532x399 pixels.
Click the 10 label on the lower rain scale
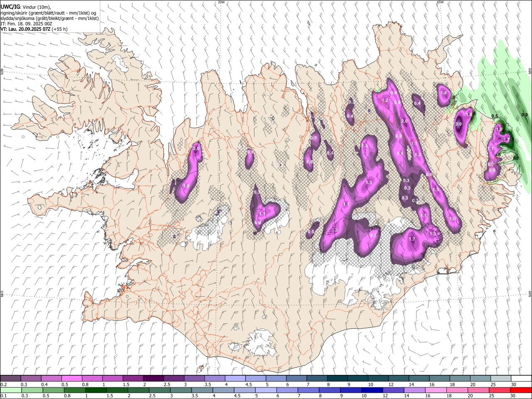[x=364, y=396]
